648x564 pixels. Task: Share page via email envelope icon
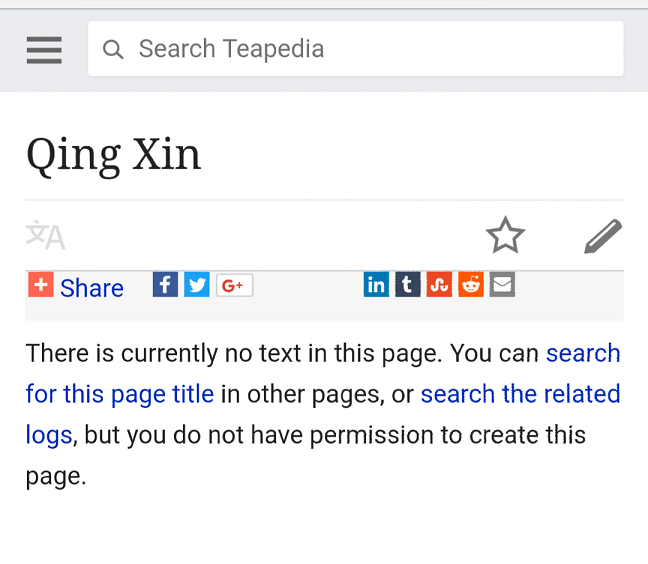502,284
